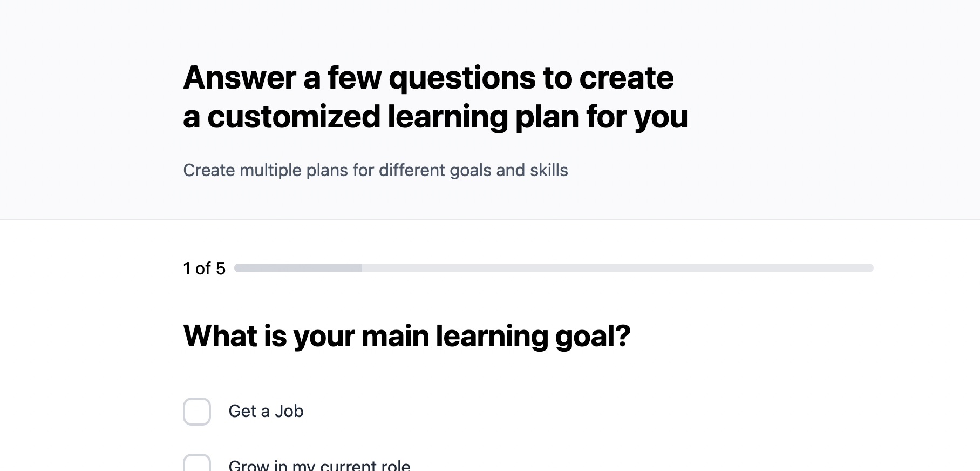Screen dimensions: 980x471
Task: Click the square checkbox beside Get a Job
Action: [198, 412]
